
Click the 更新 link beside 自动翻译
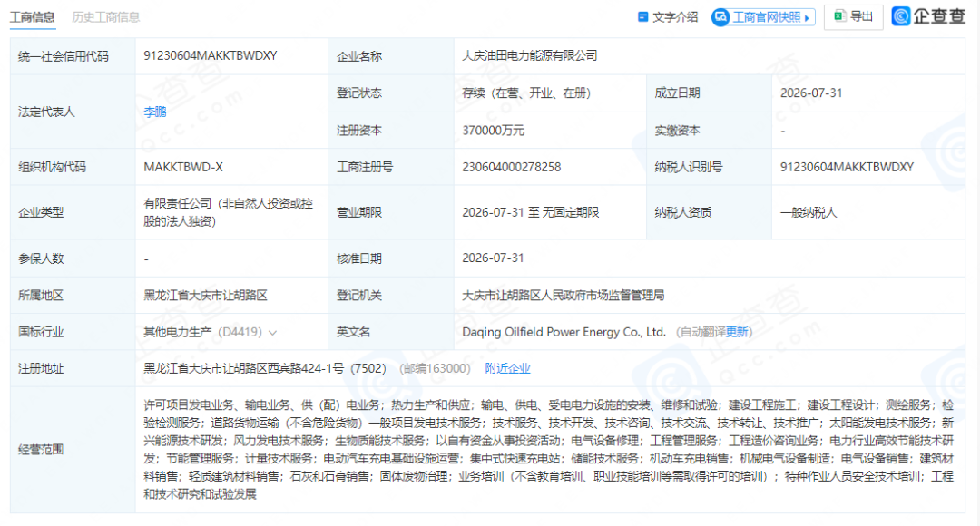(736, 332)
